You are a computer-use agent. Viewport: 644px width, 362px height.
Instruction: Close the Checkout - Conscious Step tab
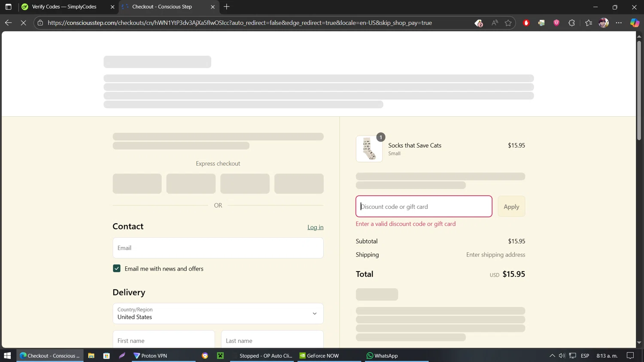213,7
